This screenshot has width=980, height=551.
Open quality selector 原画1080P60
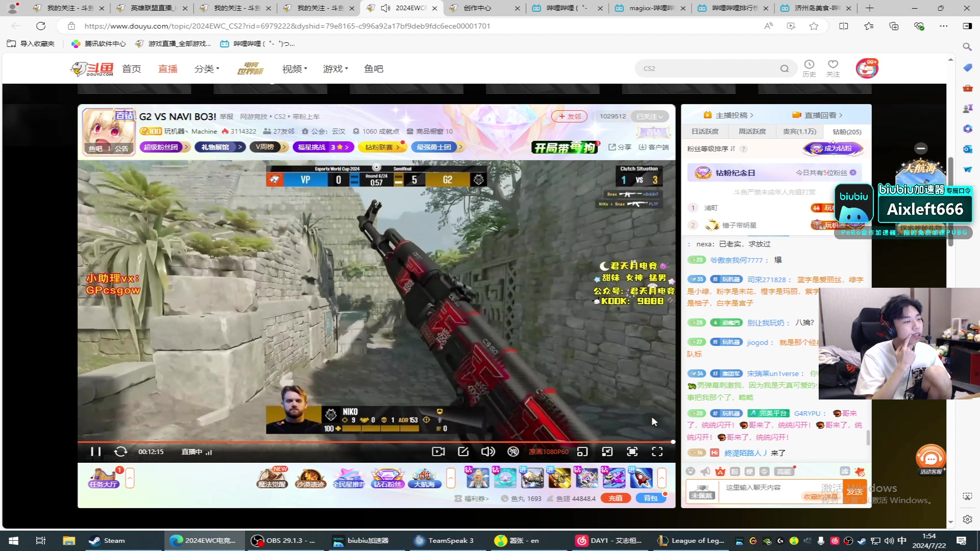click(549, 452)
